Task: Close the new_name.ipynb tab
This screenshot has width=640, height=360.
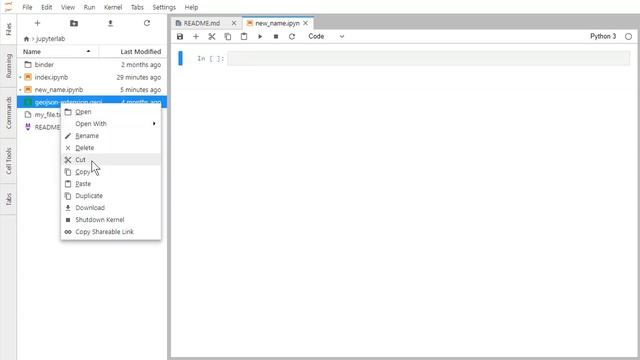Action: pyautogui.click(x=305, y=23)
